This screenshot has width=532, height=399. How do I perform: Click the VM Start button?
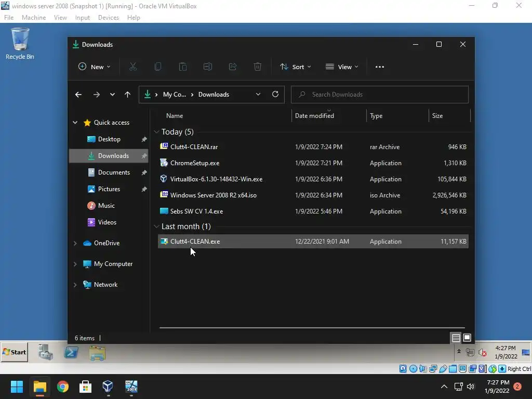pos(15,352)
